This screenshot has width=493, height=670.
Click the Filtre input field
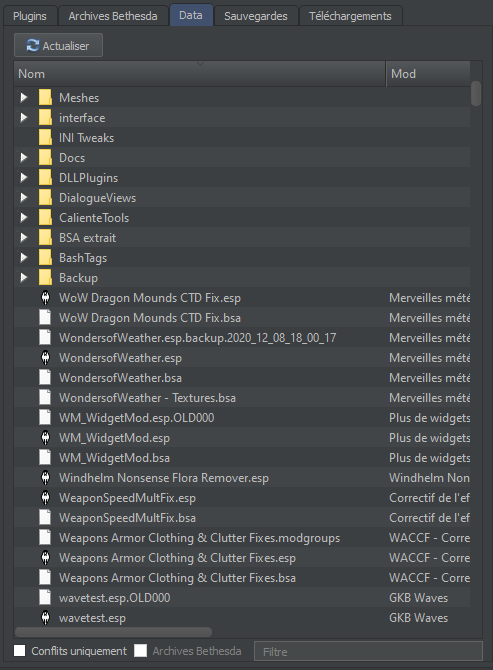tap(368, 651)
